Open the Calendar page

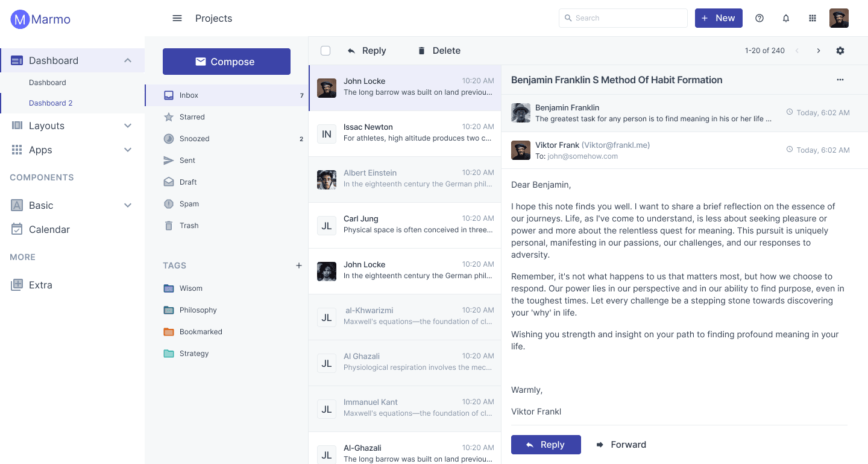tap(72, 229)
